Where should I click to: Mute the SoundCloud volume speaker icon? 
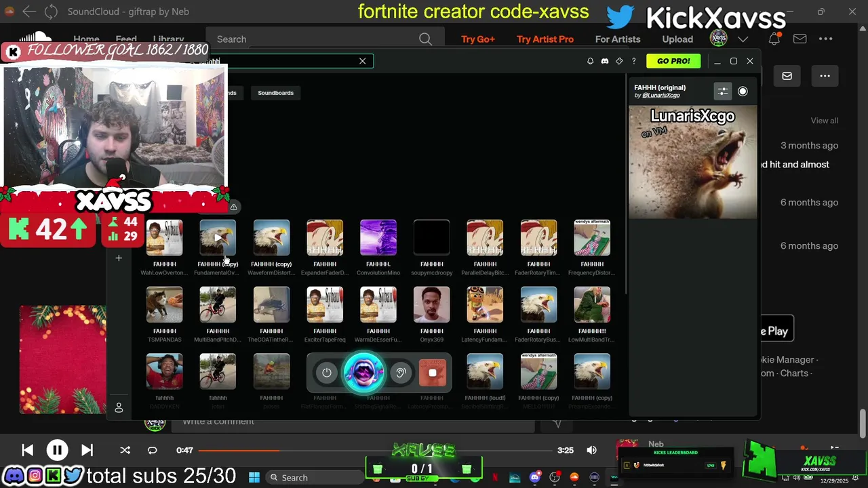(x=591, y=450)
